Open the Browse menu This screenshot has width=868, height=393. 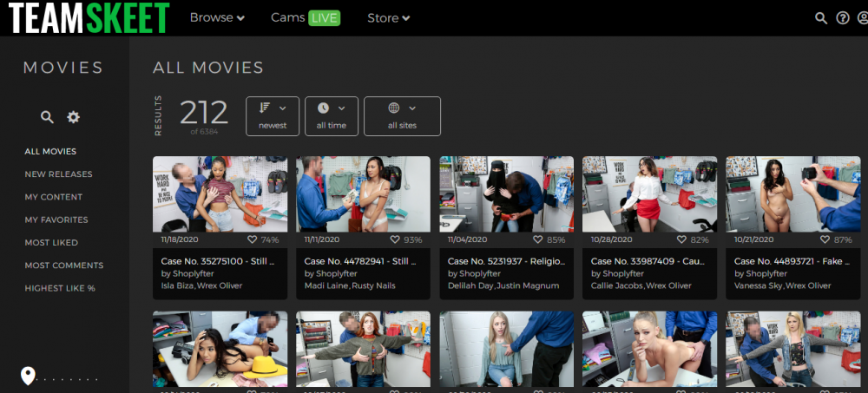tap(217, 18)
